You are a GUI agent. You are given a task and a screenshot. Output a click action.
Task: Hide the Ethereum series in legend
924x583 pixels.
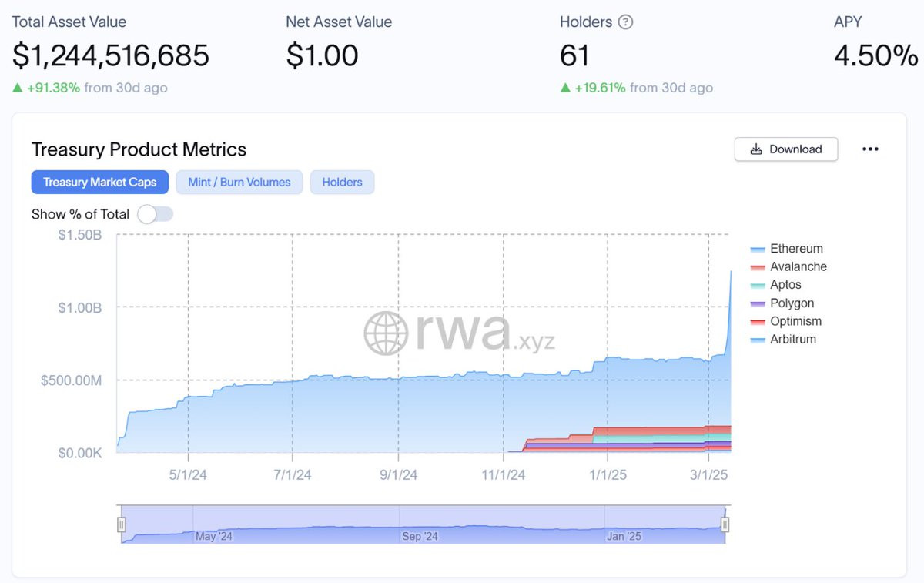[787, 249]
